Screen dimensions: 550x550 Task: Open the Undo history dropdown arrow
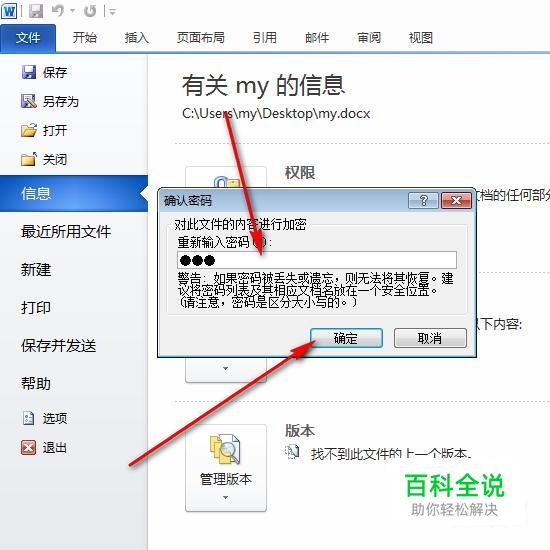coord(73,12)
